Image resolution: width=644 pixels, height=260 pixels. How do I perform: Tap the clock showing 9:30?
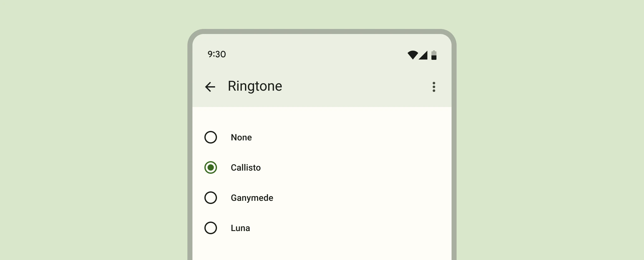216,54
